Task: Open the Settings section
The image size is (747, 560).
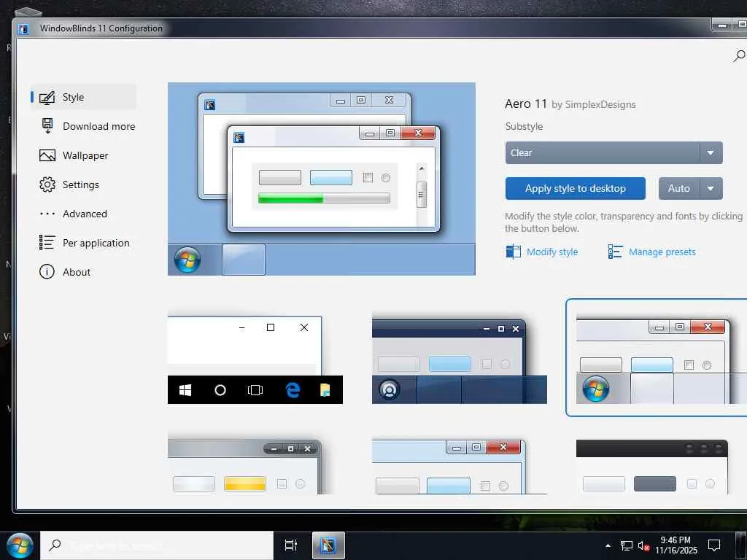Action: [83, 184]
